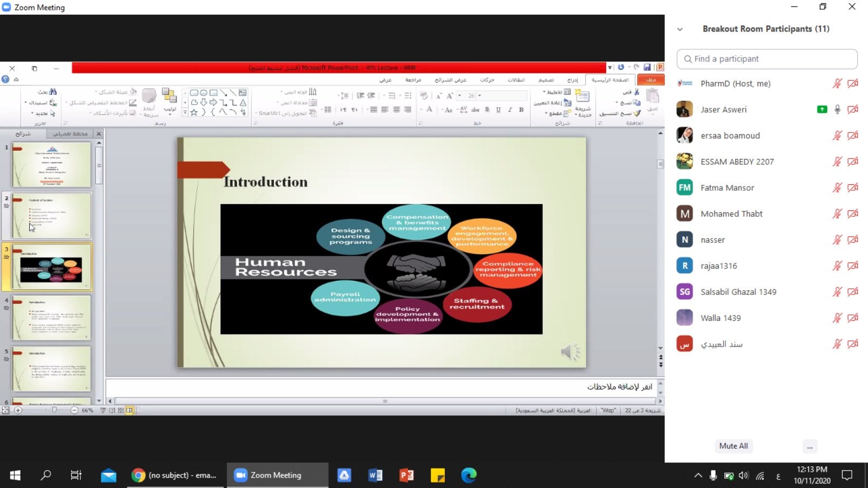Open PowerPoint from the taskbar
This screenshot has height=488, width=868.
(406, 476)
